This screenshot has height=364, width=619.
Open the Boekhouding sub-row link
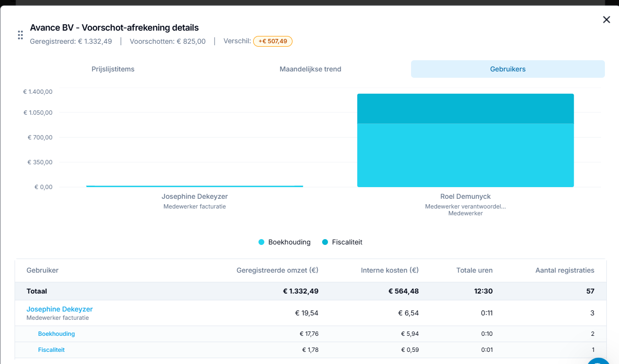point(56,334)
